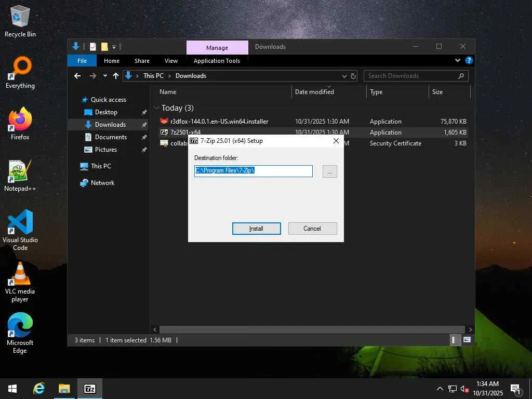Open the Visual Studio Code shortcut
Screen dimensions: 532x399
(x=20, y=230)
